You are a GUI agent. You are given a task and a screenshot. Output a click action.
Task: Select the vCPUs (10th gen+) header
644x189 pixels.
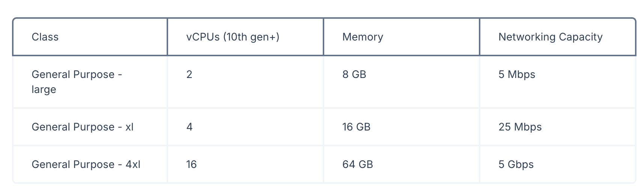pos(245,37)
